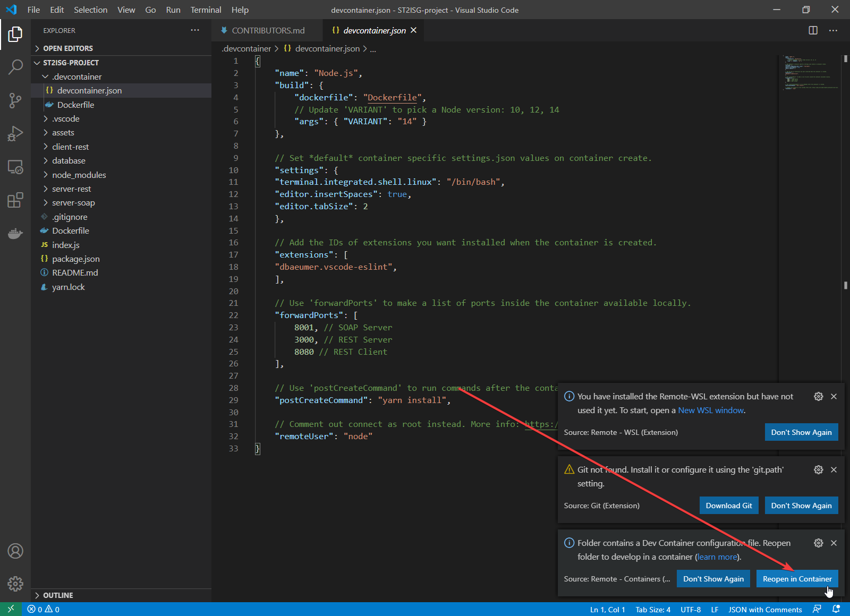Open the learn more link

[717, 557]
